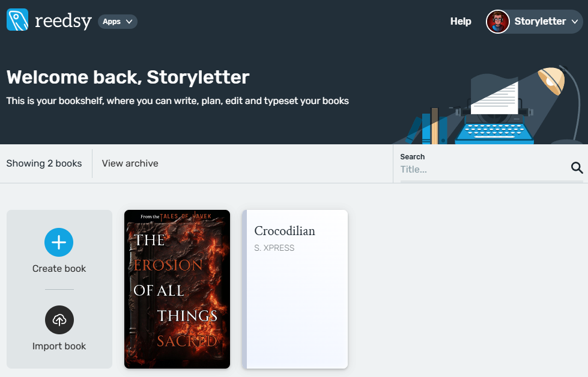This screenshot has width=588, height=377.
Task: Select the Showing 2 books section
Action: point(44,163)
